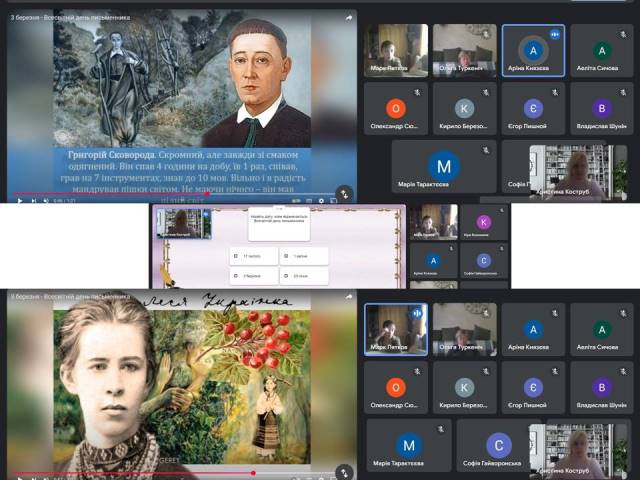
Task: Select Марк Пєтков video tile in top meeting
Action: pos(396,50)
